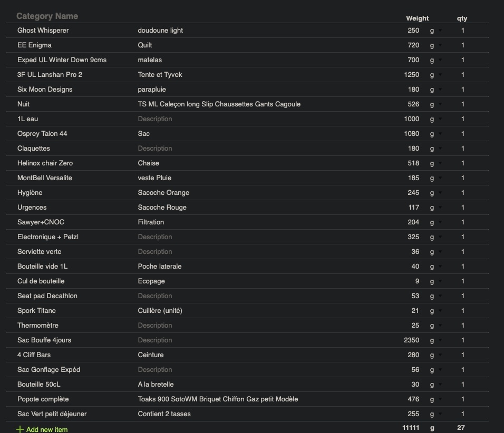
Task: Click the Add new item link
Action: (47, 429)
